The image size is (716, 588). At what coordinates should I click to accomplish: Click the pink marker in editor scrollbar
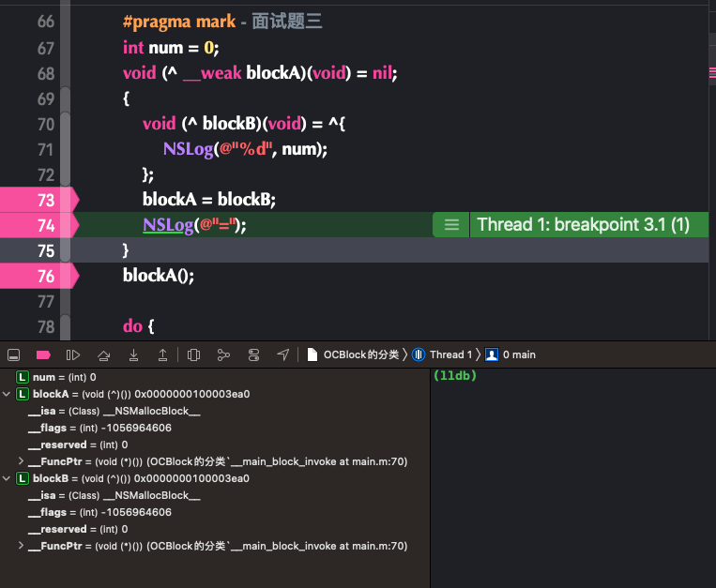click(x=712, y=73)
